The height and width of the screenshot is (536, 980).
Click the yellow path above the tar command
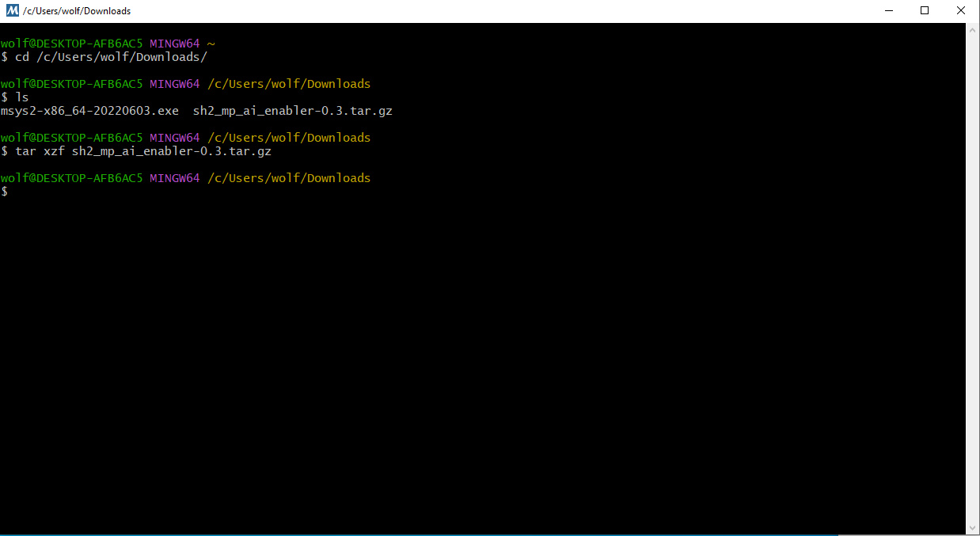289,138
